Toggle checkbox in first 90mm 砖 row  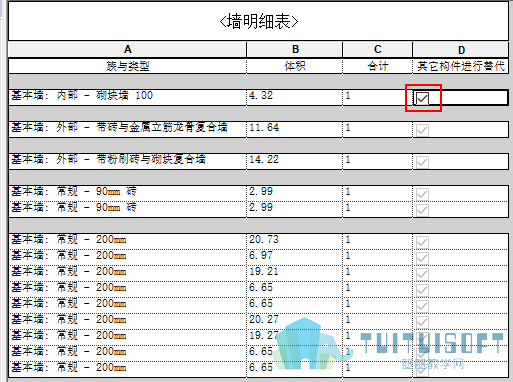(x=422, y=194)
